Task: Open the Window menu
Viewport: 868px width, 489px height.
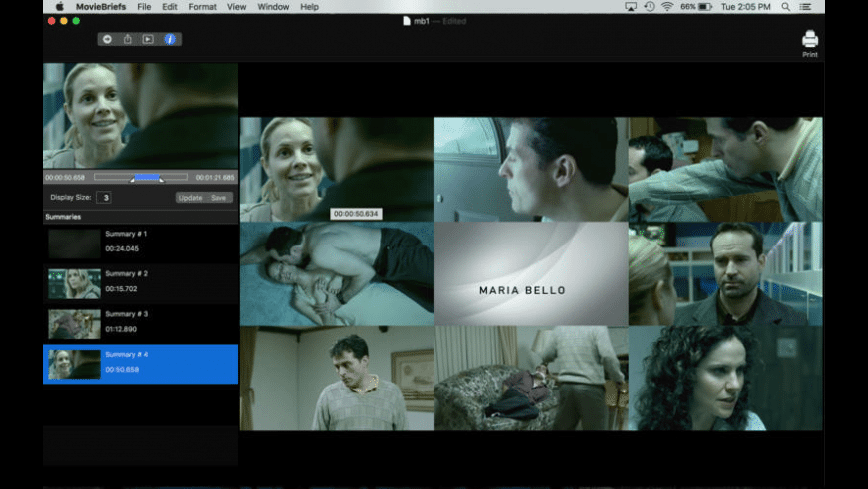Action: 273,7
